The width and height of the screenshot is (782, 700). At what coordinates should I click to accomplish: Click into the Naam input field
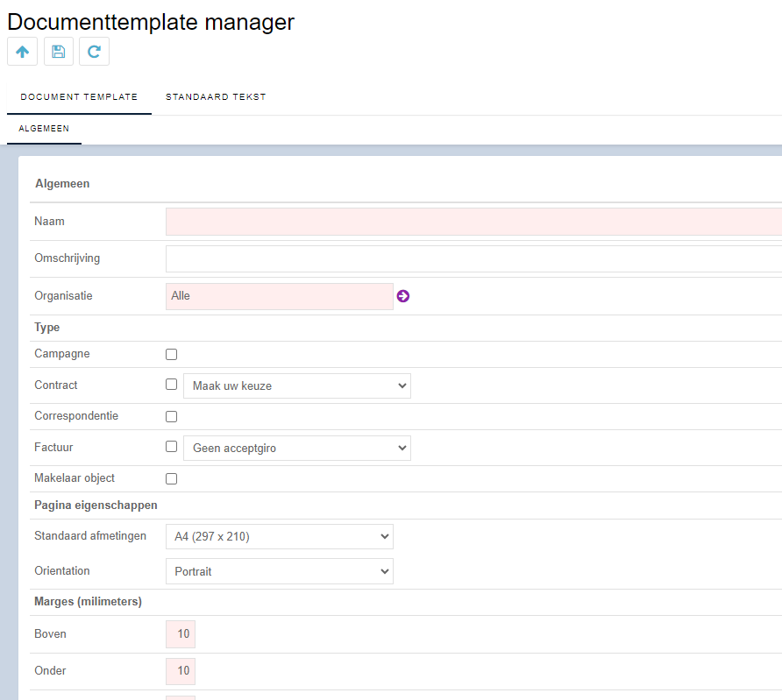coord(473,222)
